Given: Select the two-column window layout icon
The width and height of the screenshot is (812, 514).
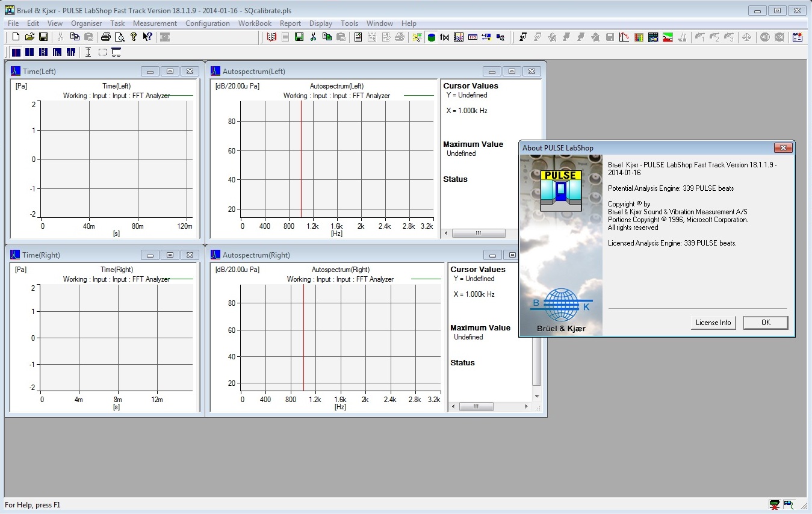Looking at the screenshot, I should (29, 52).
